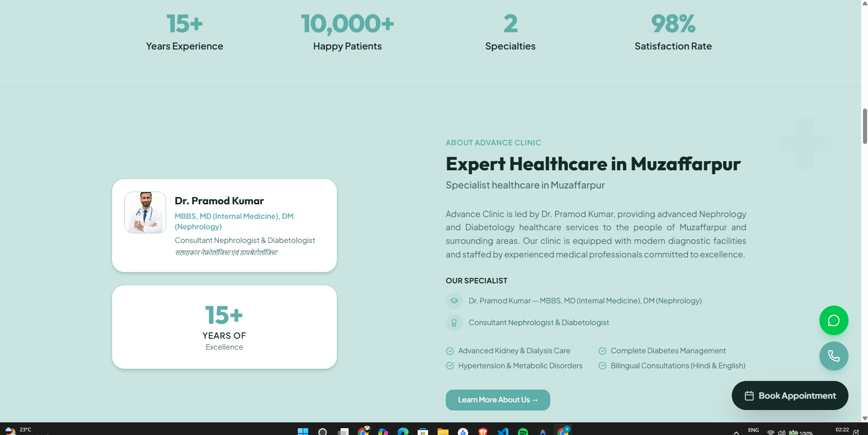Viewport: 868px width, 435px height.
Task: Click the 2 Specialties stat
Action: 510,32
